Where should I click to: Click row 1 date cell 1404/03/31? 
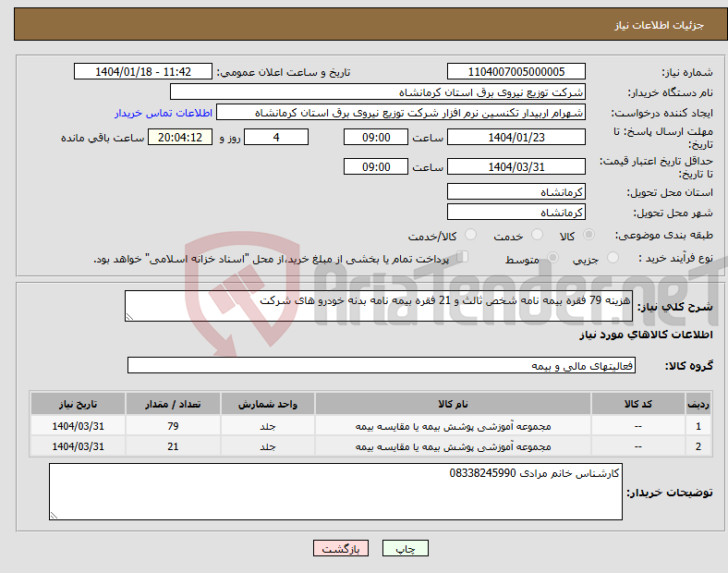click(78, 426)
